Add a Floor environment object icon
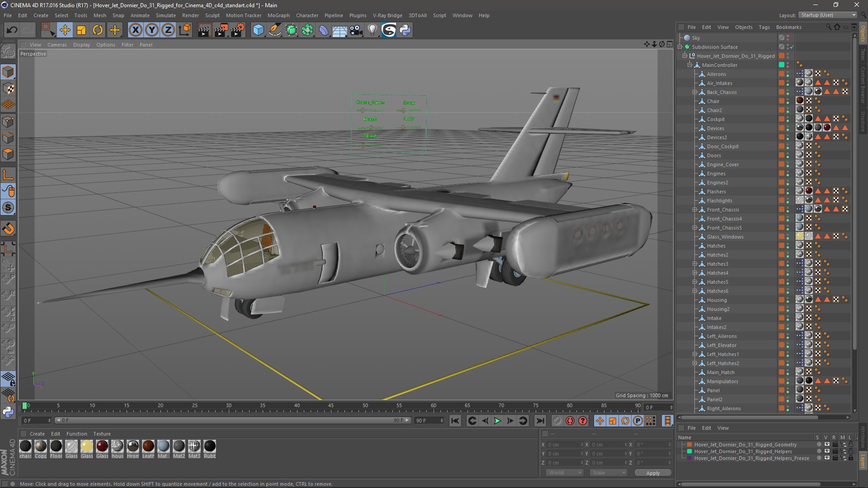This screenshot has height=488, width=868. pos(340,30)
